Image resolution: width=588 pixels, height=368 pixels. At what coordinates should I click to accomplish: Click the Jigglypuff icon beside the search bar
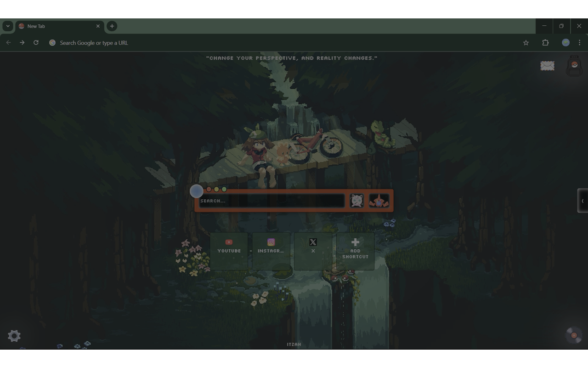[x=356, y=200]
